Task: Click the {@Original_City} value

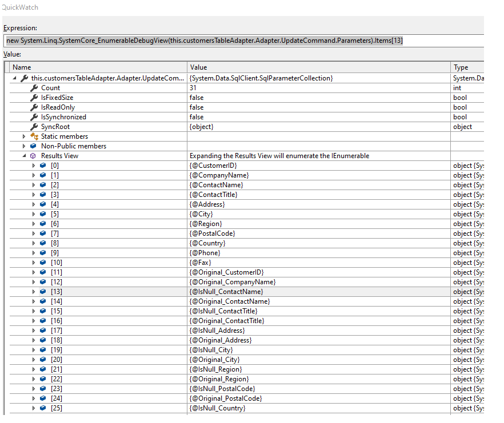Action: pyautogui.click(x=215, y=360)
